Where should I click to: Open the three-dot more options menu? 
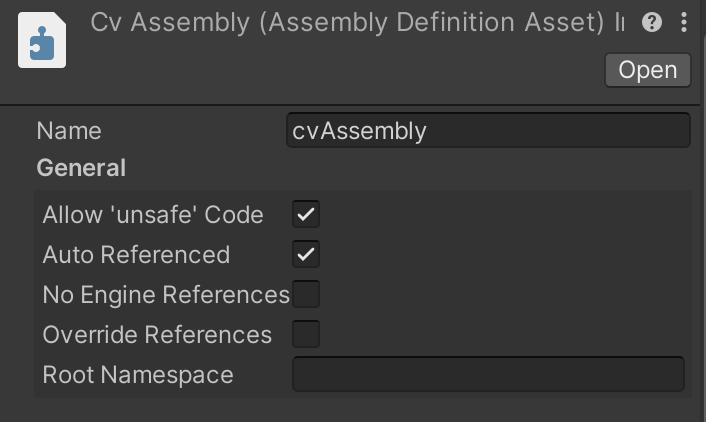coord(684,22)
